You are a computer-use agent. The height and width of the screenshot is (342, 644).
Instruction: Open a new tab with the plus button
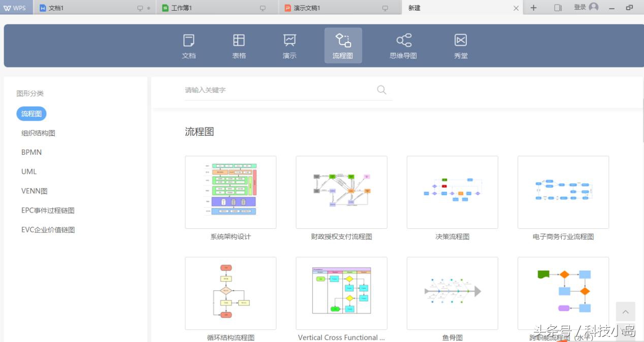point(533,8)
